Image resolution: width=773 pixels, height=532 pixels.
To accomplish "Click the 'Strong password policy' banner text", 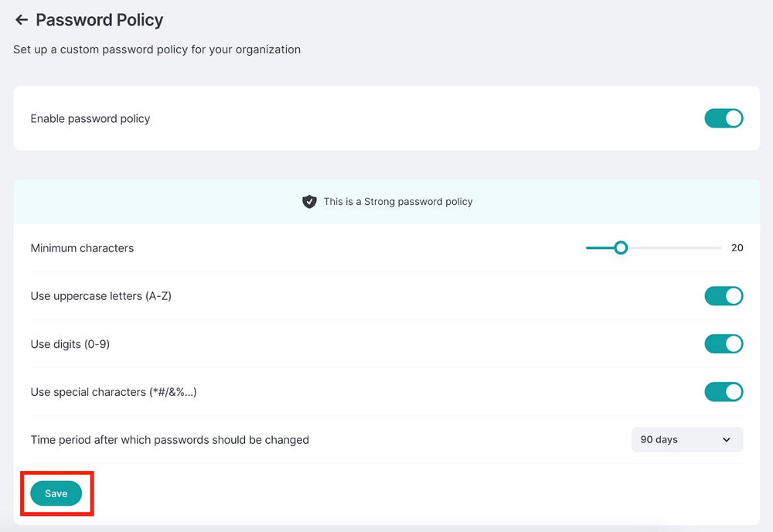I will [x=398, y=201].
